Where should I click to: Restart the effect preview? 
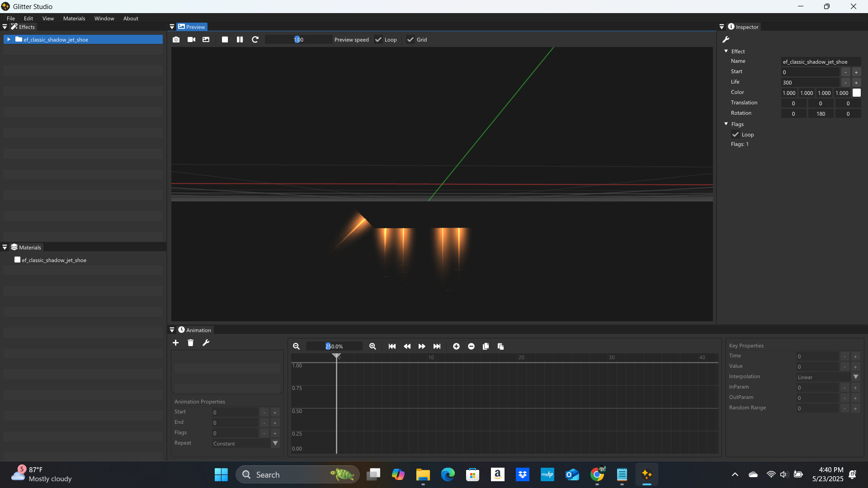click(x=255, y=39)
